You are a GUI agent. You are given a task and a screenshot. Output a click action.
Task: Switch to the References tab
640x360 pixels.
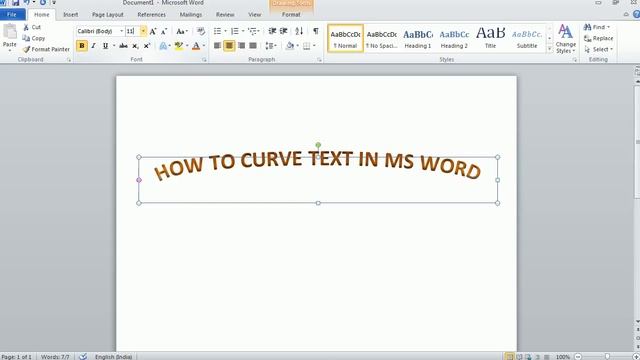[x=151, y=15]
